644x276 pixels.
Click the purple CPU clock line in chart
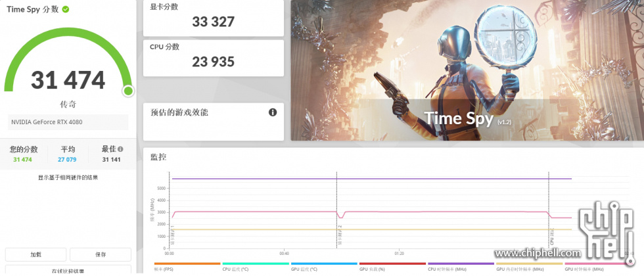coord(372,179)
